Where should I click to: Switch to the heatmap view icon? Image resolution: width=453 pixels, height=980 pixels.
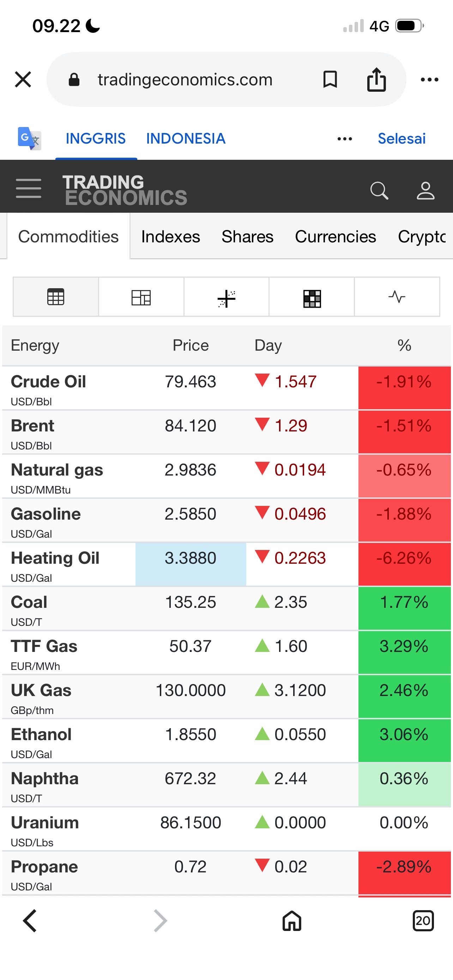(x=312, y=297)
